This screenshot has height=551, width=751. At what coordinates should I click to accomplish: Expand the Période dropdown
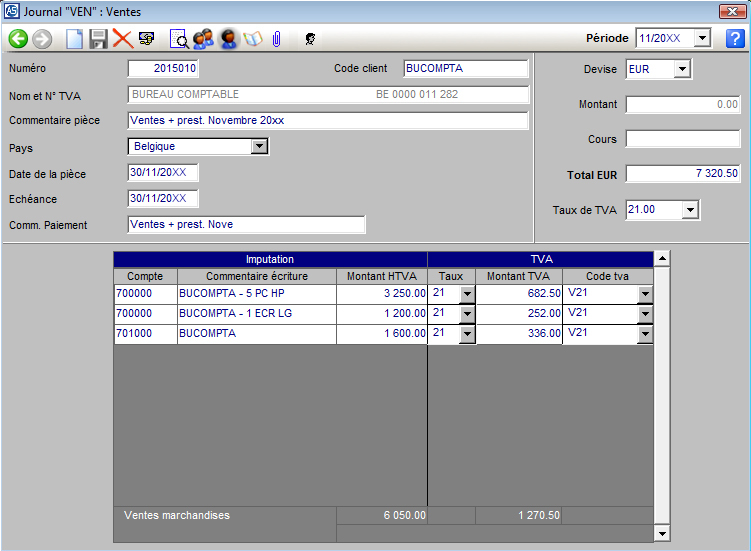point(701,38)
